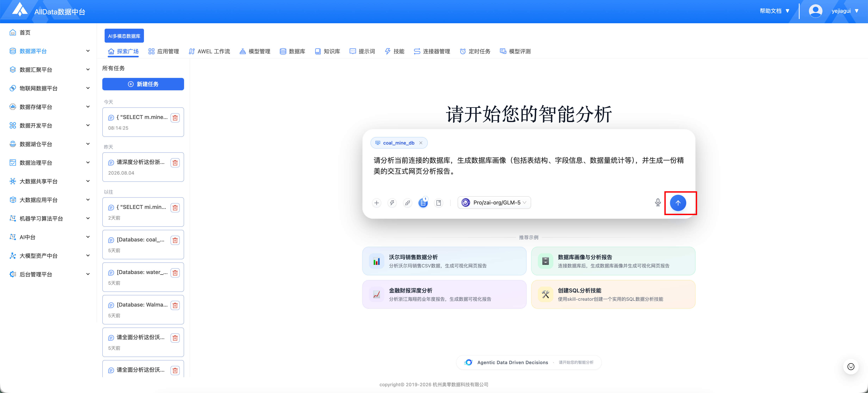Select the 数据库画像与分析报告 example card

[613, 261]
